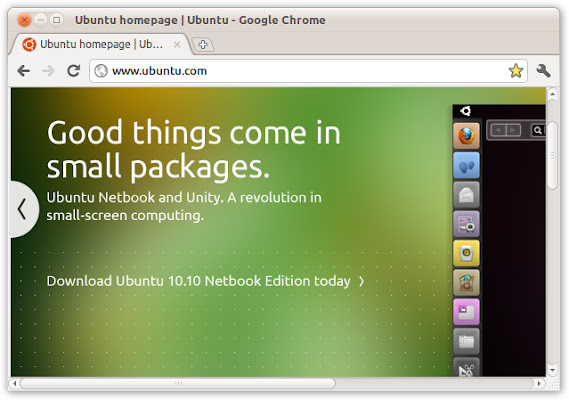Close the Chrome window with red button
The image size is (569, 400).
pos(24,20)
